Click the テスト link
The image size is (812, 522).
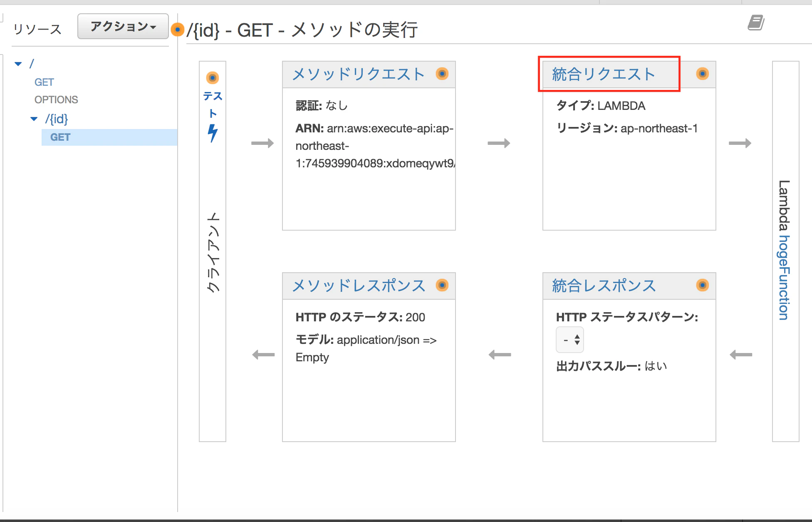[x=213, y=104]
